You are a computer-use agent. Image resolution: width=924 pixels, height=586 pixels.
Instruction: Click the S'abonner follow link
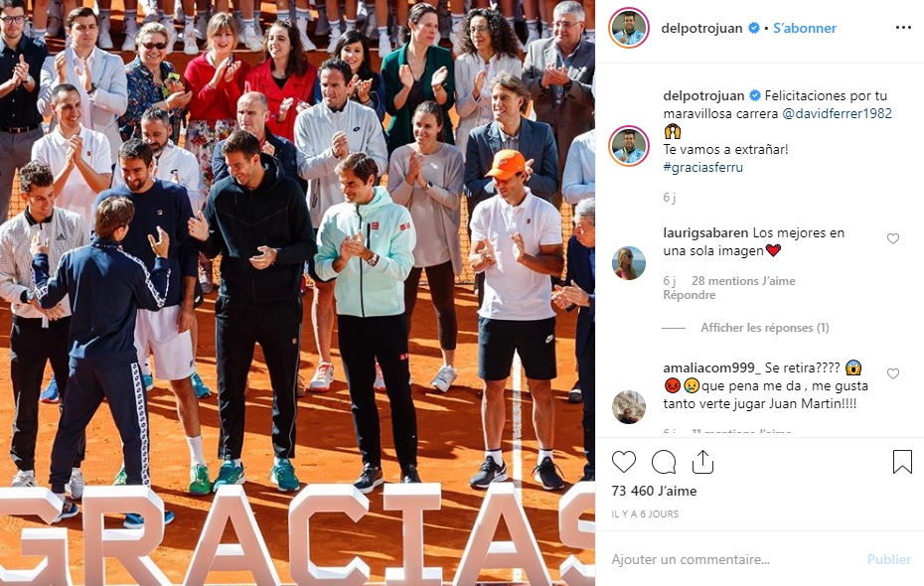(x=805, y=28)
